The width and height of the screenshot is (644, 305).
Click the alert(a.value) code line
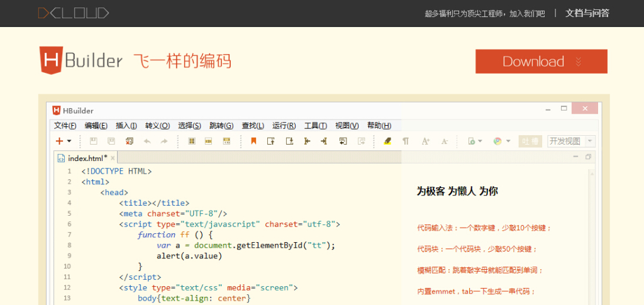tap(189, 256)
